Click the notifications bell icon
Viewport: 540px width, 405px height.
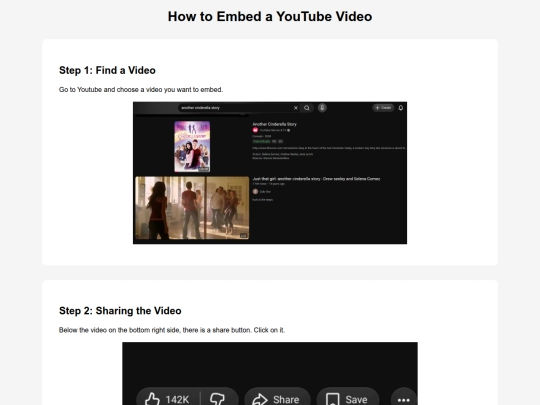coord(401,108)
